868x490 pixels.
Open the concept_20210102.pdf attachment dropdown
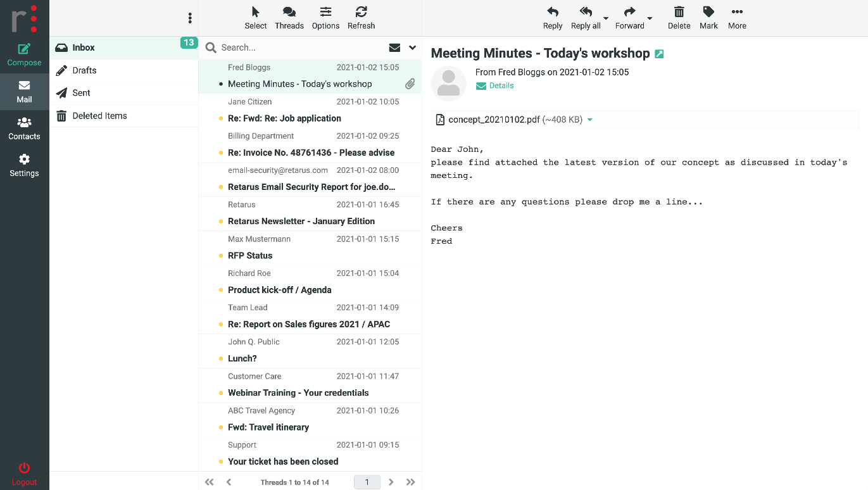coord(590,120)
